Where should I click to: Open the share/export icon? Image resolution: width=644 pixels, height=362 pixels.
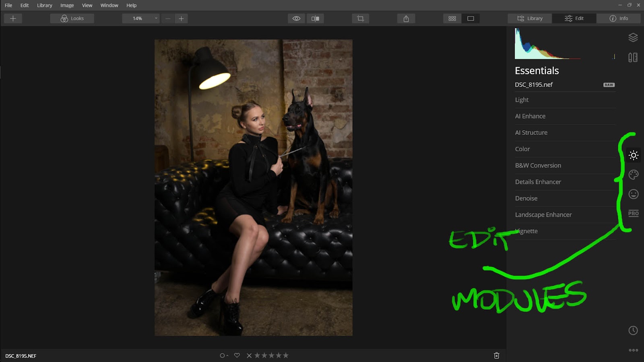coord(406,19)
